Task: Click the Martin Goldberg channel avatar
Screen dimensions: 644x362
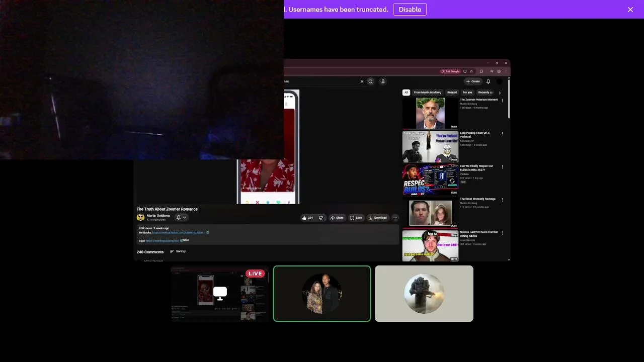Action: [140, 217]
